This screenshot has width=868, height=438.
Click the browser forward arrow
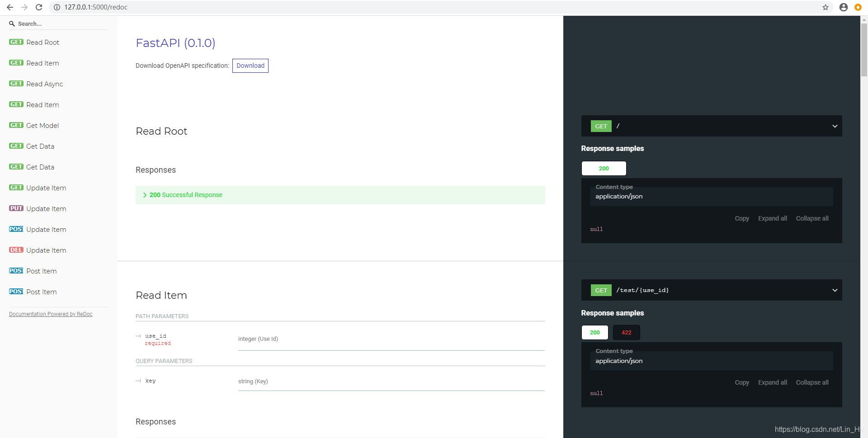point(24,7)
